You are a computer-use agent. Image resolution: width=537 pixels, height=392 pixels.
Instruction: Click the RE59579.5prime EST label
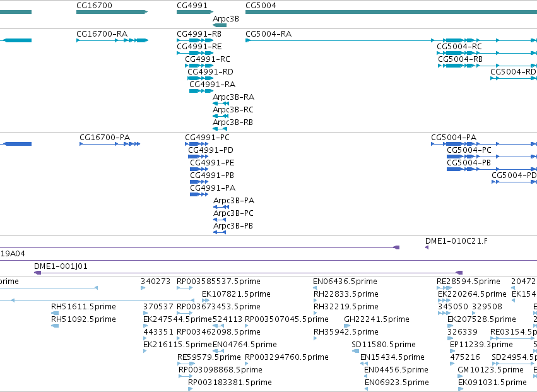209,357
